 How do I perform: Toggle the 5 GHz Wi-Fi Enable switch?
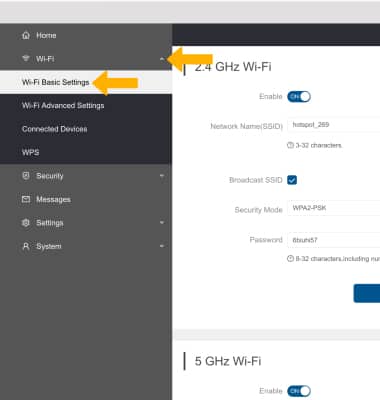tap(299, 391)
